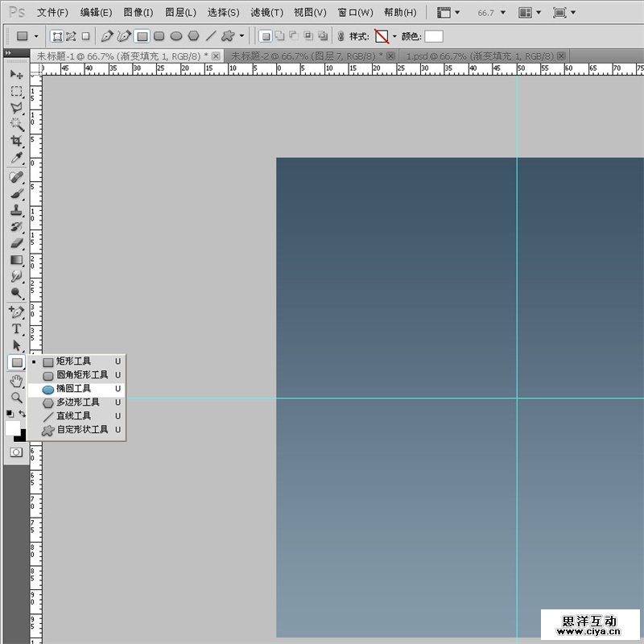Open the custom shape options dropdown arrow
Screen dimensions: 644x644
(242, 36)
